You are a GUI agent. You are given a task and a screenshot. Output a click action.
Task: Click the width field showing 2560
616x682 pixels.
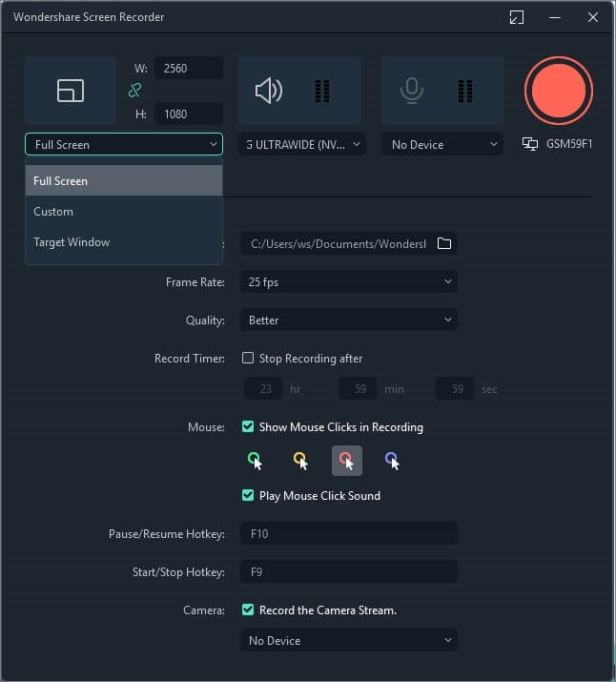(x=189, y=69)
